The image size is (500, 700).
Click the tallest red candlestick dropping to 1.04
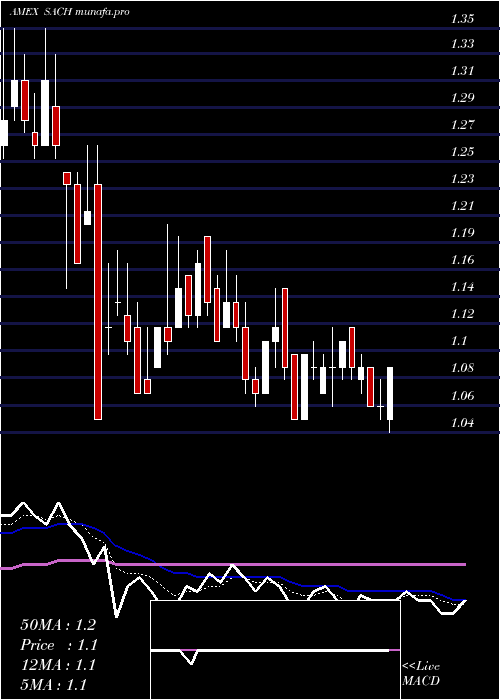98,302
